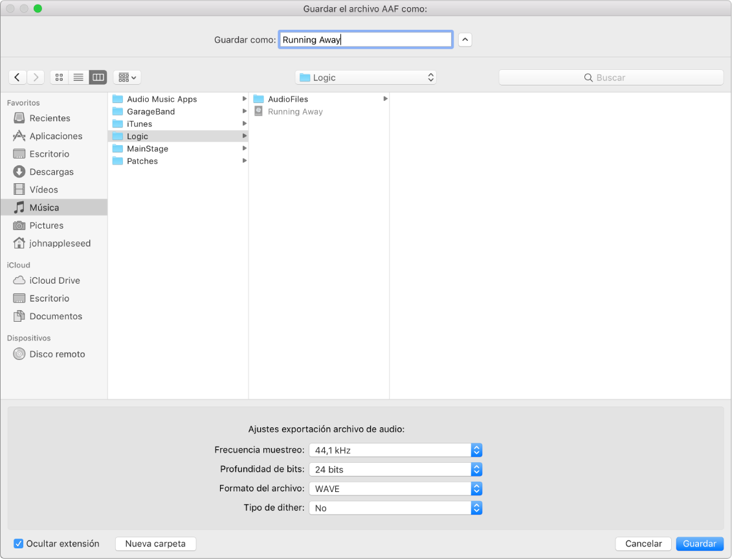Open Recientes in the sidebar

pos(50,118)
